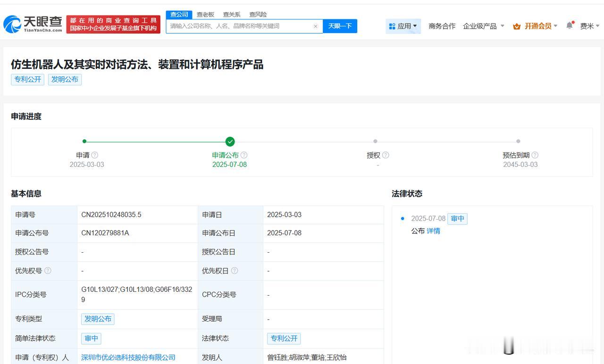Select publication number CN120279881A
The height and width of the screenshot is (364, 604).
(105, 233)
